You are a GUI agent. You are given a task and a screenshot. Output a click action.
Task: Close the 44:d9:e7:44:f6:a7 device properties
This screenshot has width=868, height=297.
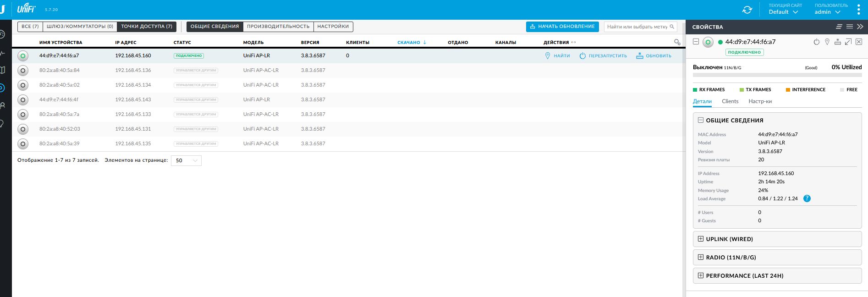[859, 42]
